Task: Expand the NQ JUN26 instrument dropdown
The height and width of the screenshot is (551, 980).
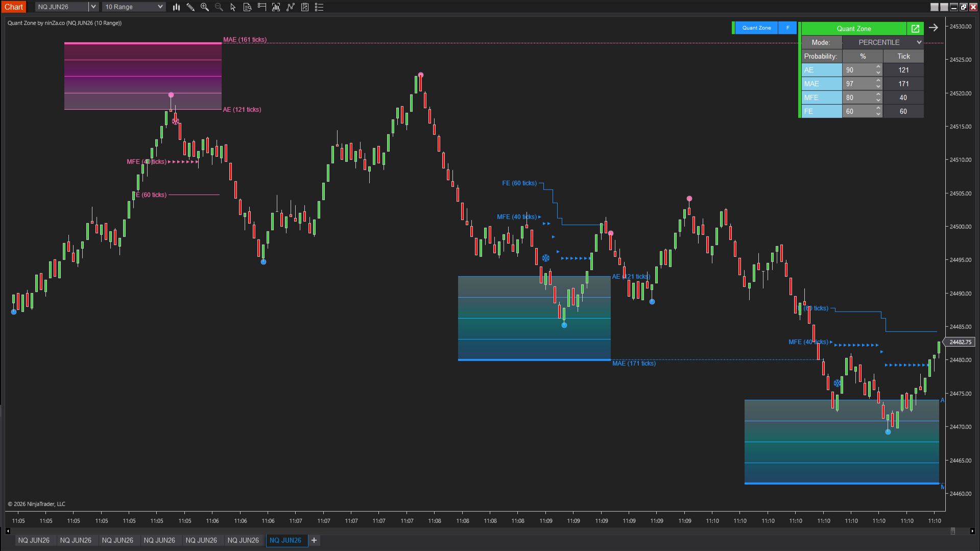Action: (93, 7)
